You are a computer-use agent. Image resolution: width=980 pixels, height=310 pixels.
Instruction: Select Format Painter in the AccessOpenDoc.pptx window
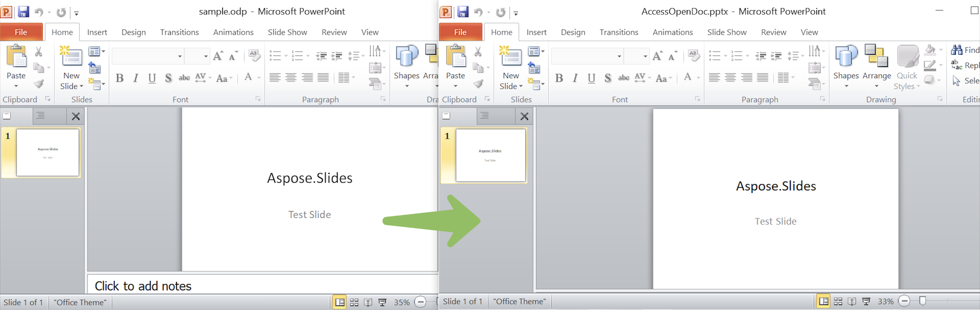[x=478, y=84]
